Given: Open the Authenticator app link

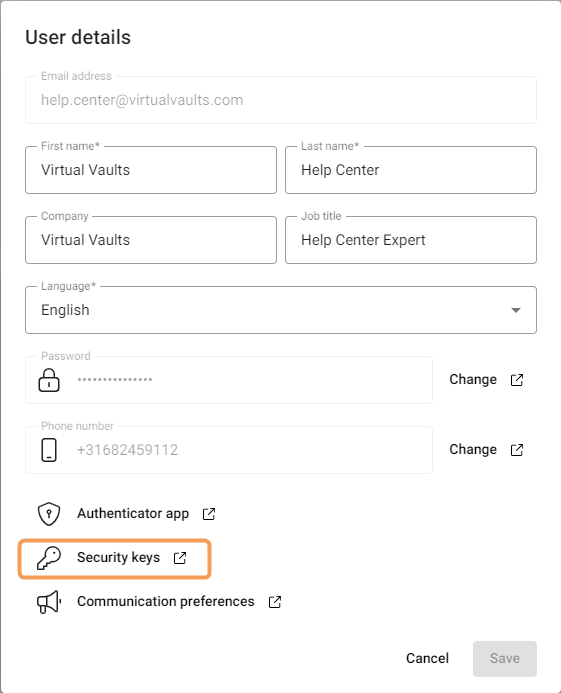Looking at the screenshot, I should (x=133, y=514).
